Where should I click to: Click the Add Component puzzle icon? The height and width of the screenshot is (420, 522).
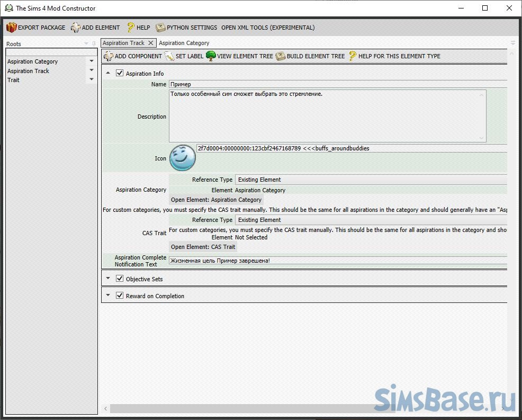tap(109, 56)
